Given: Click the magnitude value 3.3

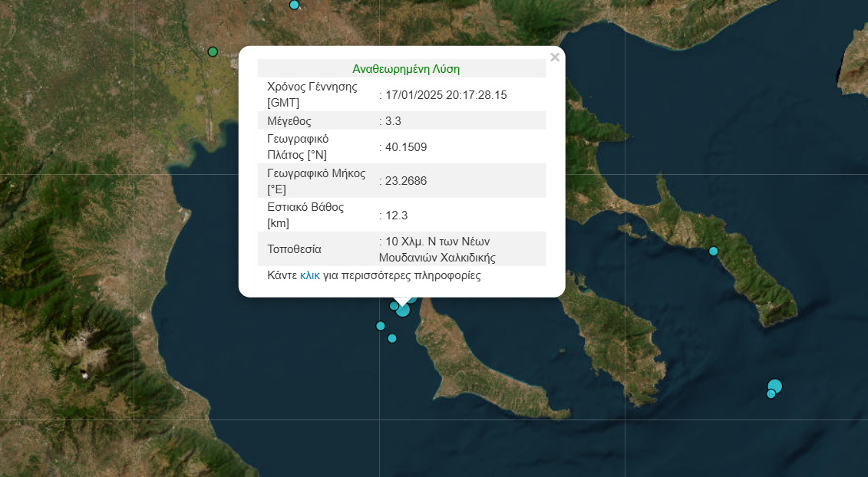Looking at the screenshot, I should pyautogui.click(x=393, y=121).
